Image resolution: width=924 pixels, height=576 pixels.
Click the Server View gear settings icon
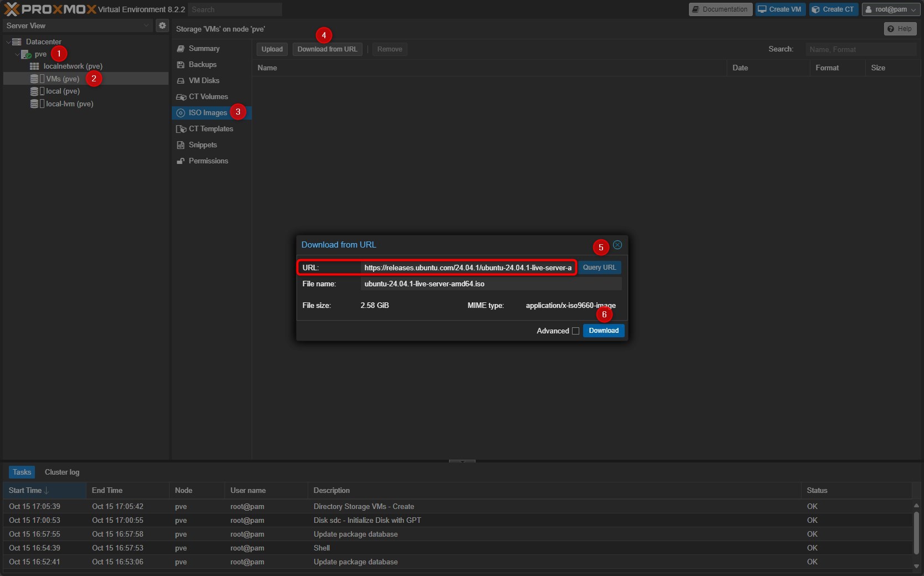pyautogui.click(x=162, y=25)
